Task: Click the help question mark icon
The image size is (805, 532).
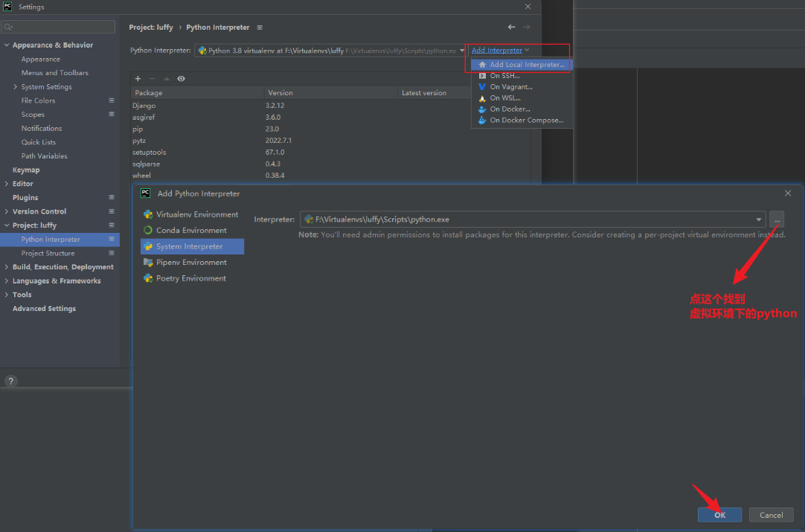Action: click(10, 381)
